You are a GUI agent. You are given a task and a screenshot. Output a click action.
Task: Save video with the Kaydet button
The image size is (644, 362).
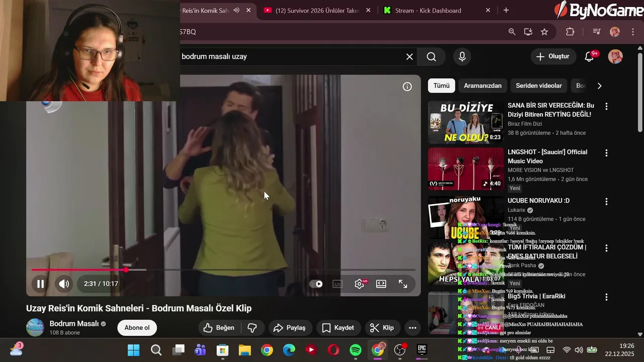click(x=338, y=328)
